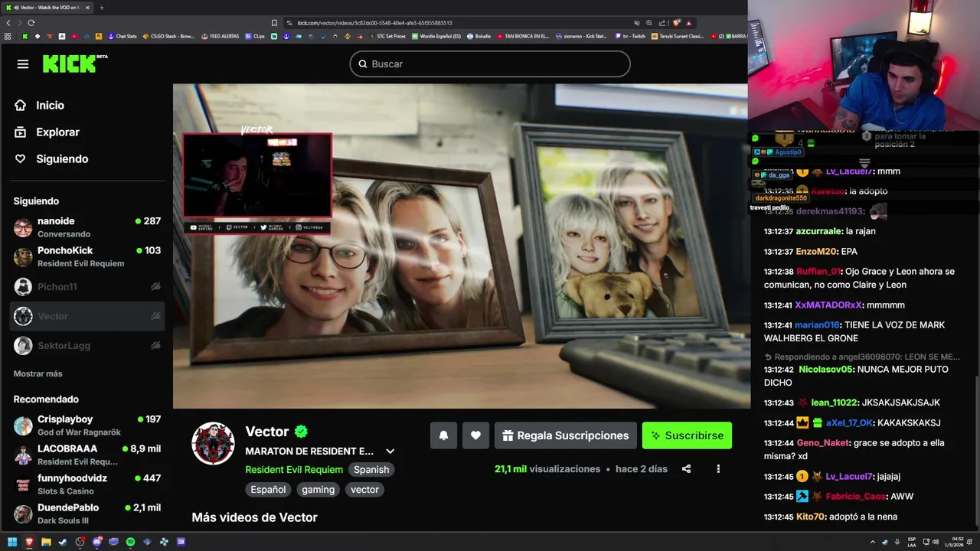The image size is (980, 551).
Task: Open Tanuki Sunset Classic bookmark
Action: [x=678, y=36]
